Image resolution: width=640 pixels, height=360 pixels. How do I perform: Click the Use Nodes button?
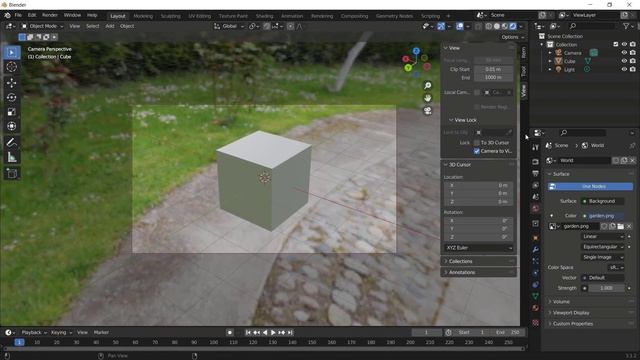coord(590,187)
